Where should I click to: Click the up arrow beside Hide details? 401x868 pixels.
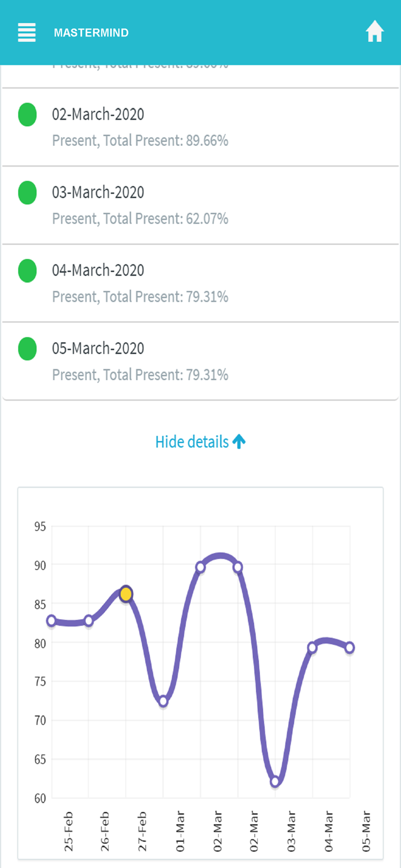coord(239,442)
